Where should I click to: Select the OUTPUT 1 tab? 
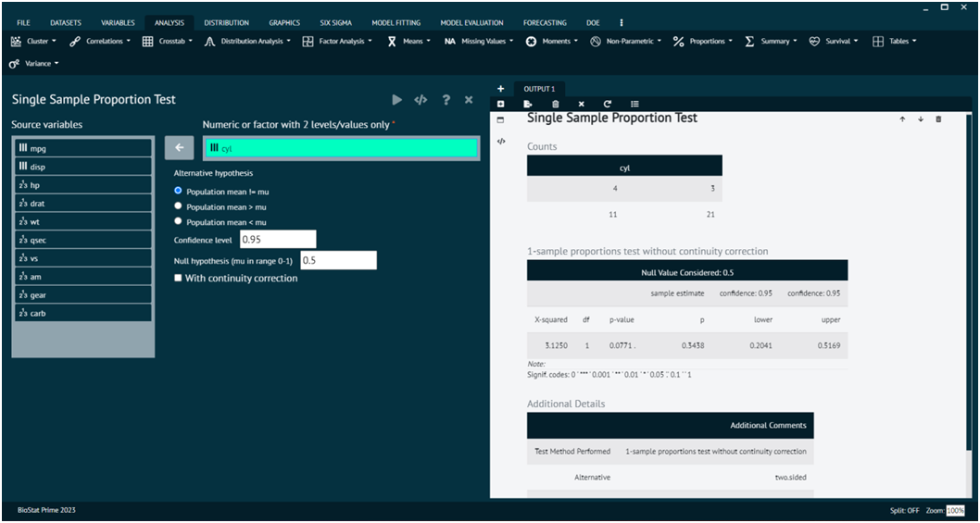(x=539, y=89)
